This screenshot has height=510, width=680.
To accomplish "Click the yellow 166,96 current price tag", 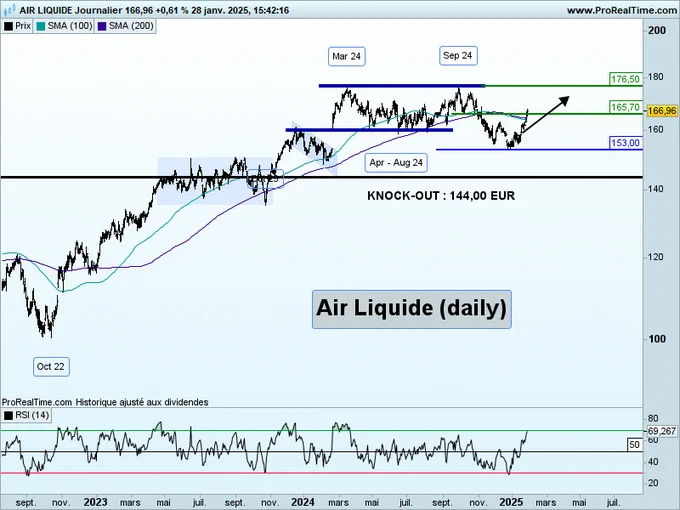I will coord(662,111).
